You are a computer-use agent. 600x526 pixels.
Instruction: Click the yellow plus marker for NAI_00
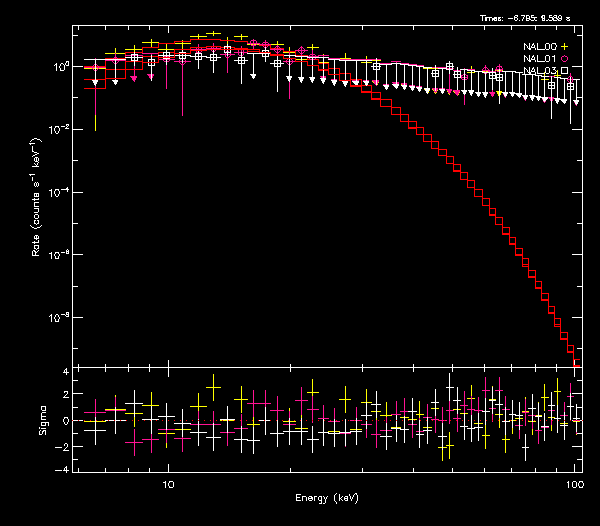click(x=565, y=47)
